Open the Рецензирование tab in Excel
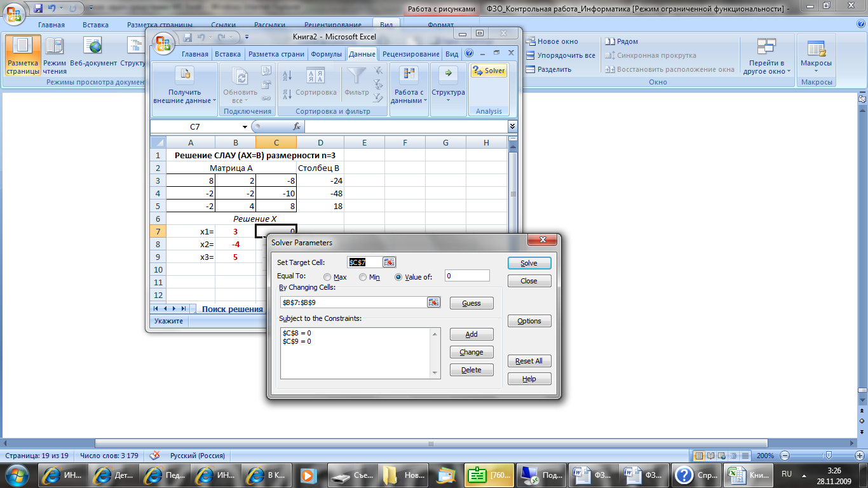The image size is (868, 488). pos(410,54)
